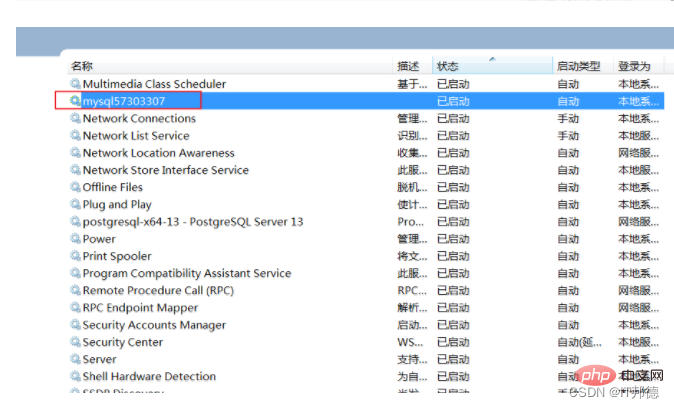Click the 脱机... description of Offline Files
The image size is (674, 408).
tap(412, 187)
